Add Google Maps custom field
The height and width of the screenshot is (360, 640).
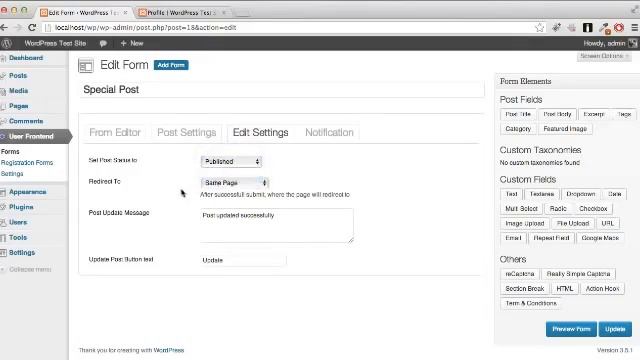[600, 238]
